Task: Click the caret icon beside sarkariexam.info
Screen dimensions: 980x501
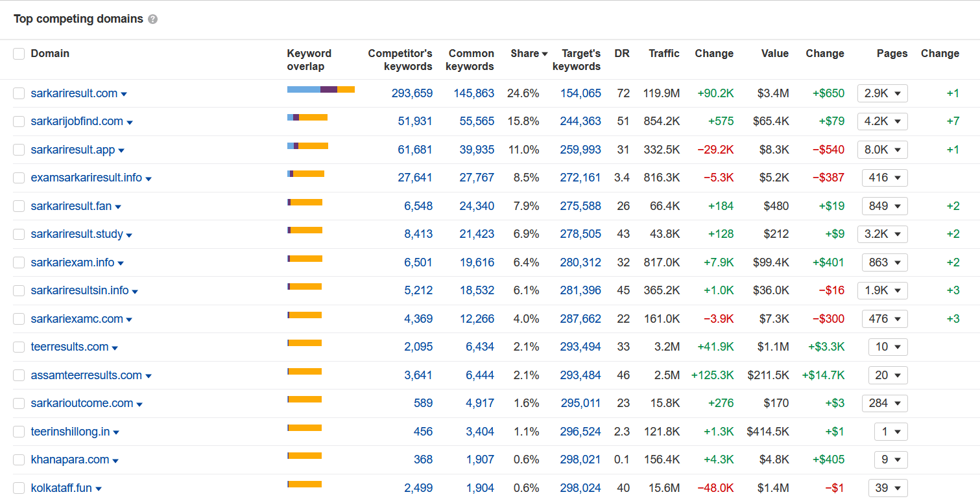Action: [x=121, y=263]
